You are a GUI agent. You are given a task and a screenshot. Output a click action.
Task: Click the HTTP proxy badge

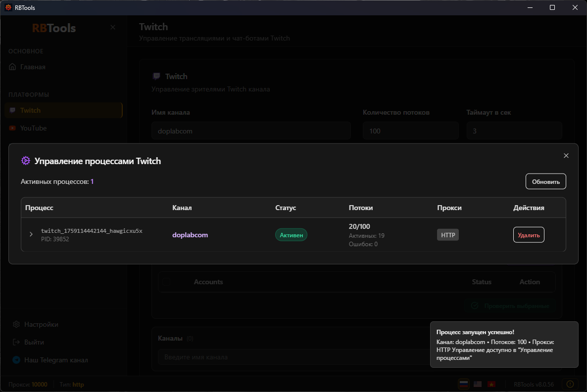point(447,235)
